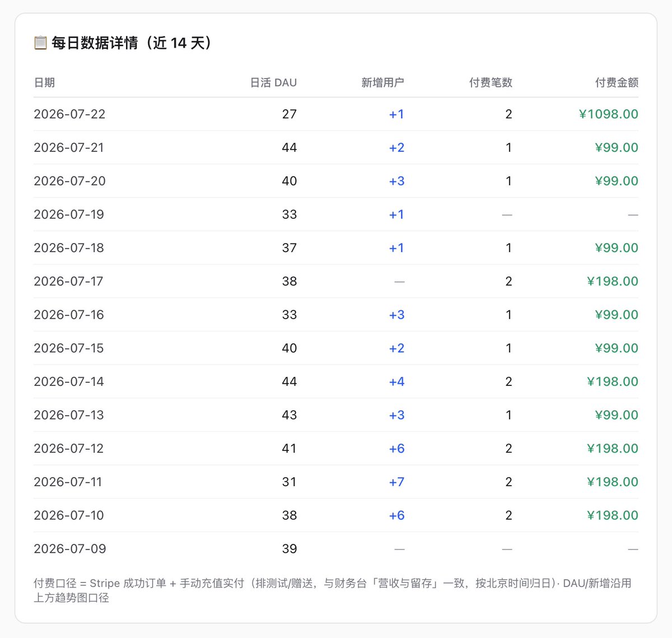Click new users +7 for 2026-07-11
Image resolution: width=672 pixels, height=638 pixels.
click(396, 482)
